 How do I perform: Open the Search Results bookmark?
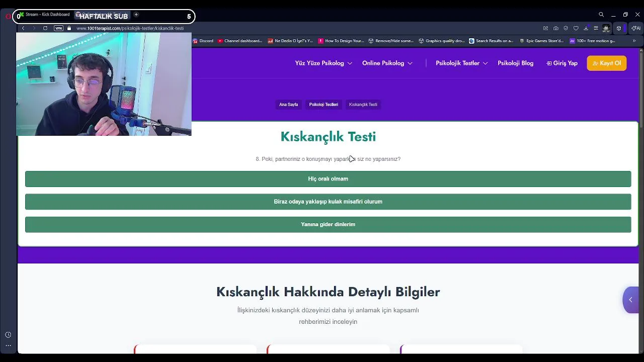(492, 41)
